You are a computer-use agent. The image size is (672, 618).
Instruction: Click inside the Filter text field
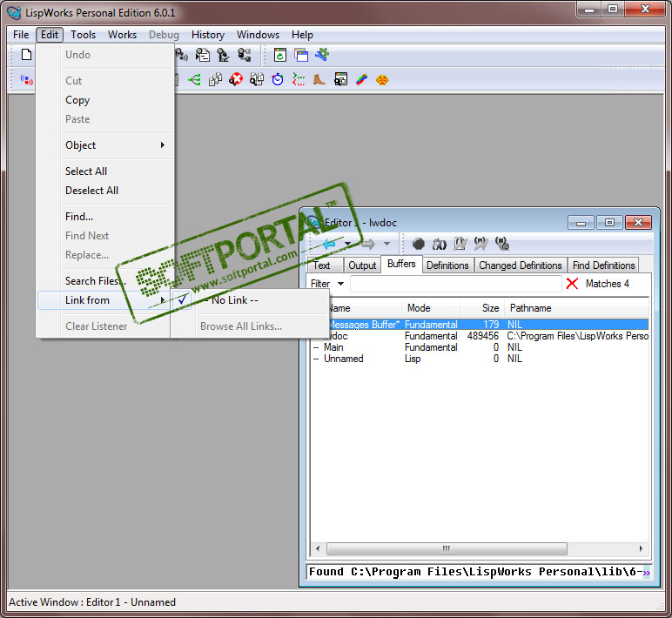[x=456, y=283]
